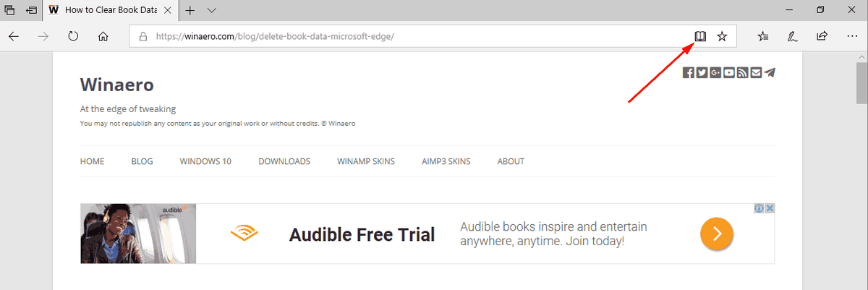Screen dimensions: 868x290
Task: Open the Reading view book icon
Action: 699,36
